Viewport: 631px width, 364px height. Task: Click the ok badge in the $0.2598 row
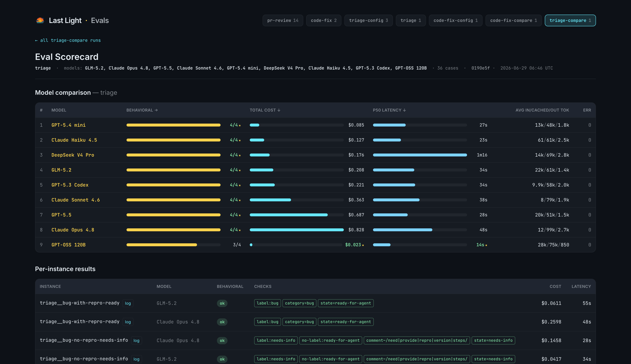point(222,322)
